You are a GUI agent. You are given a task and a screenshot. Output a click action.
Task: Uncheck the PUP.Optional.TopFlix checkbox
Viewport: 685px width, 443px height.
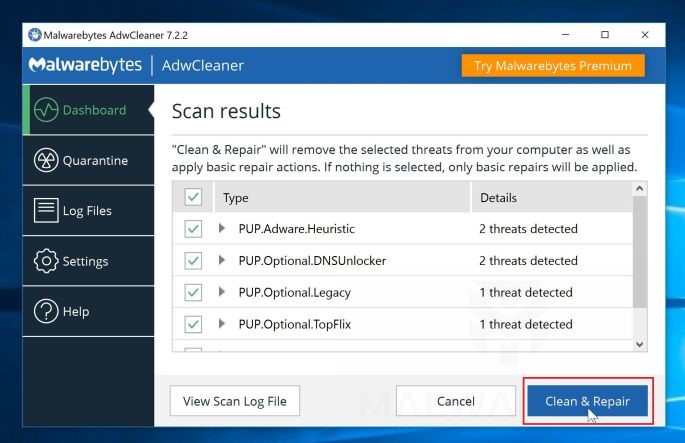pyautogui.click(x=193, y=324)
